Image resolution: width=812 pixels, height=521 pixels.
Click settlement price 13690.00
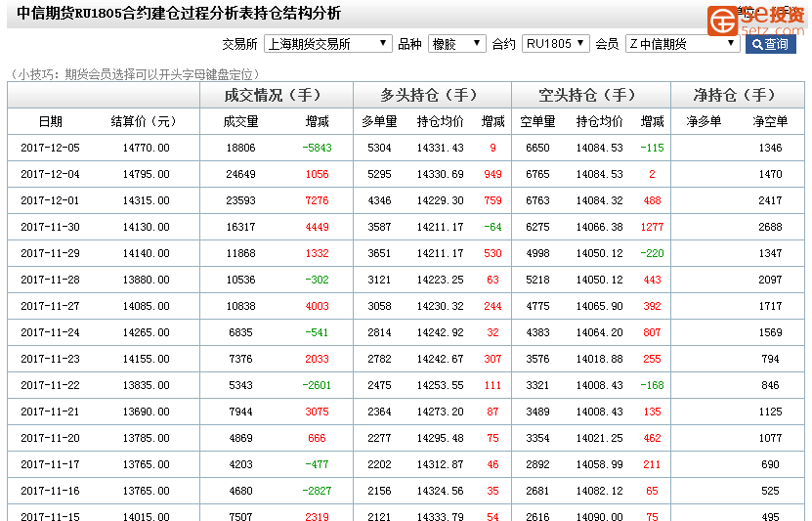click(x=146, y=412)
